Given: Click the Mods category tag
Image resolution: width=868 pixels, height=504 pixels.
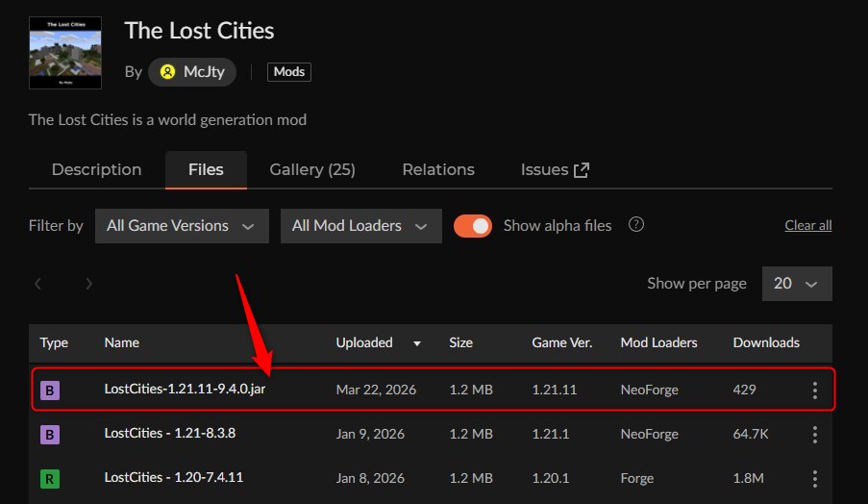Looking at the screenshot, I should [289, 72].
